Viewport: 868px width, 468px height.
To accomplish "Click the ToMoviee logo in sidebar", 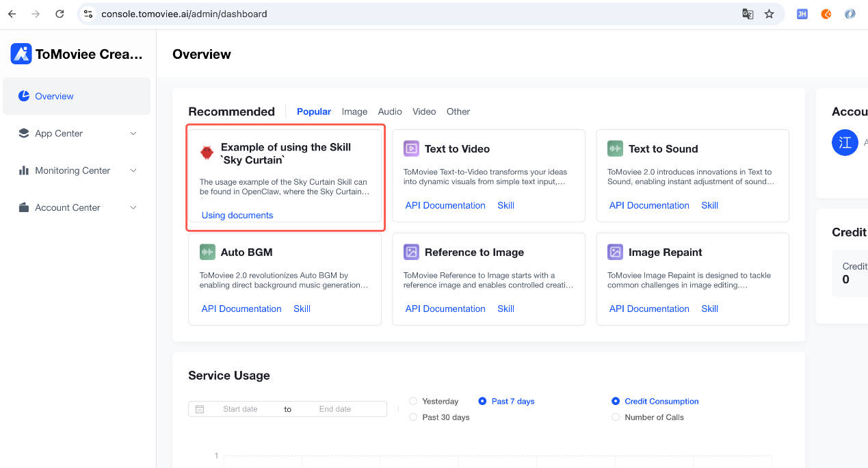I will pyautogui.click(x=21, y=54).
